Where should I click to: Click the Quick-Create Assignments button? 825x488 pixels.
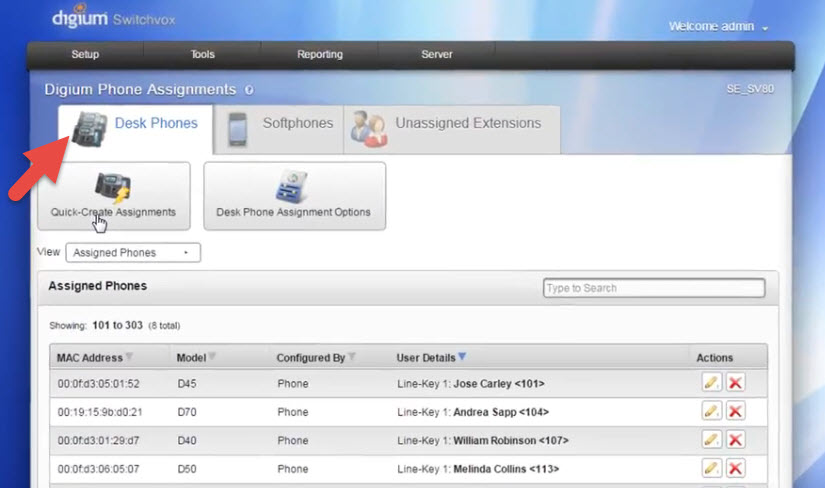click(x=114, y=196)
